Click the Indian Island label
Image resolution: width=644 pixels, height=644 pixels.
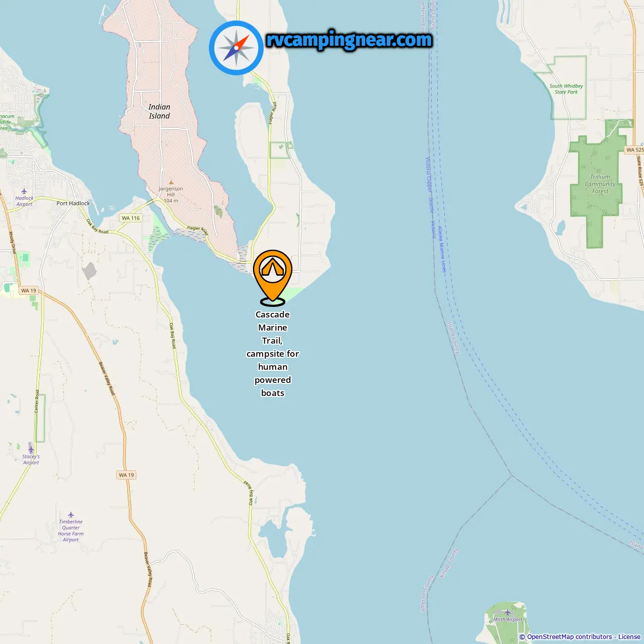(x=159, y=111)
